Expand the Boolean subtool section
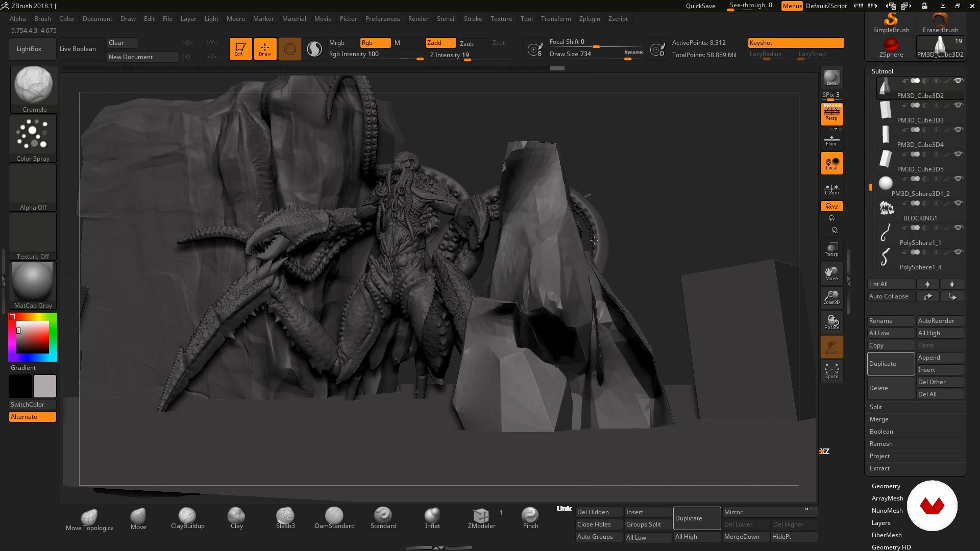The image size is (980, 551). click(x=881, y=432)
